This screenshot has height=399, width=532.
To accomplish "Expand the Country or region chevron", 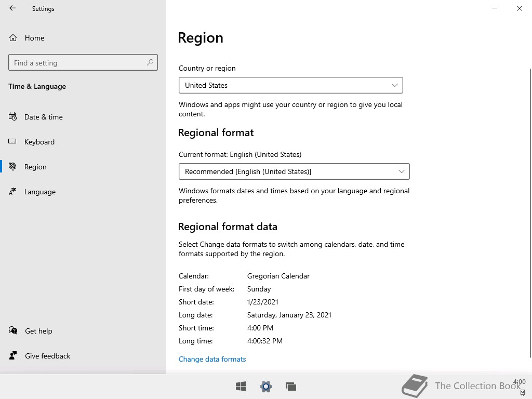I will tap(395, 85).
